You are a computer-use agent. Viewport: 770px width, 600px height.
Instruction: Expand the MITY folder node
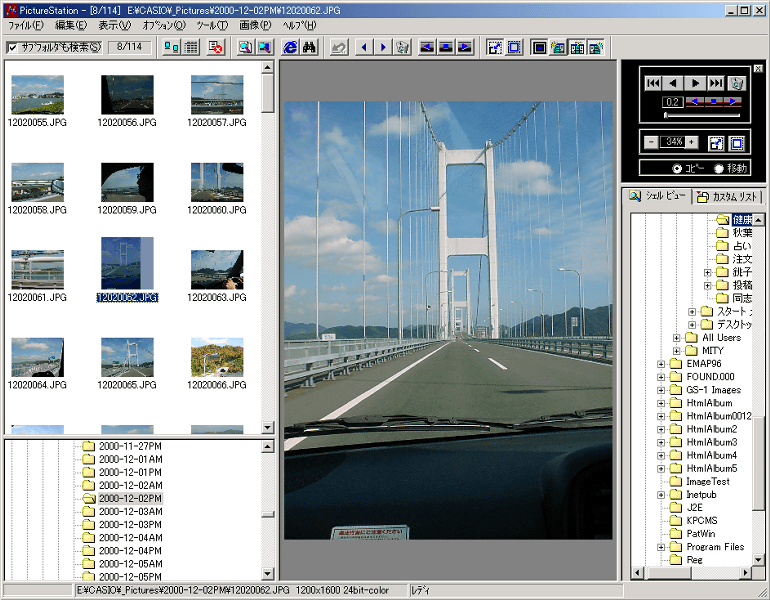coord(676,351)
